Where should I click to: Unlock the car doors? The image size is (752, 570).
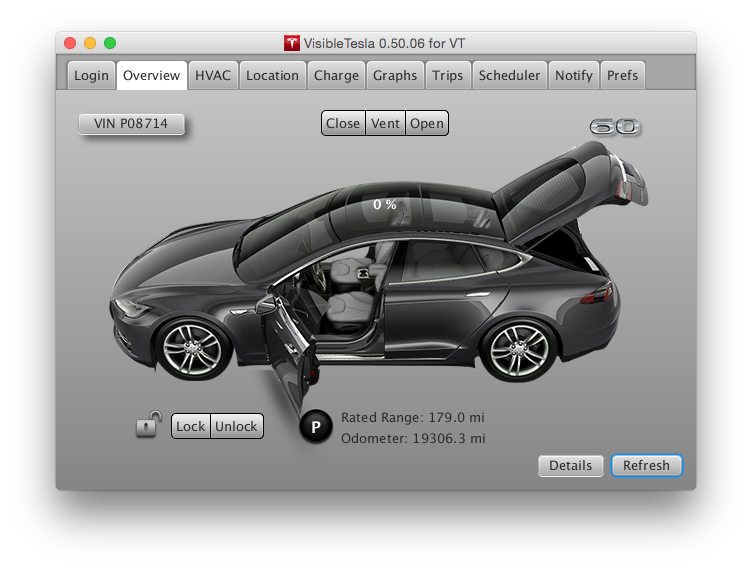point(236,426)
